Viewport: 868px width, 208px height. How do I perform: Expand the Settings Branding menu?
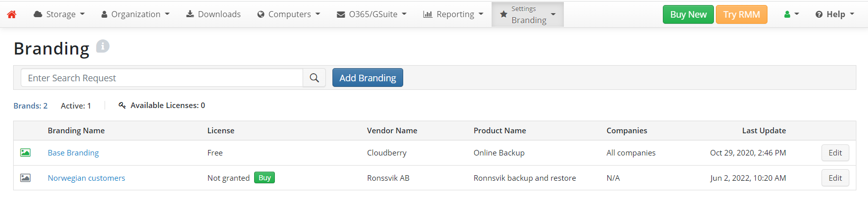pos(527,14)
